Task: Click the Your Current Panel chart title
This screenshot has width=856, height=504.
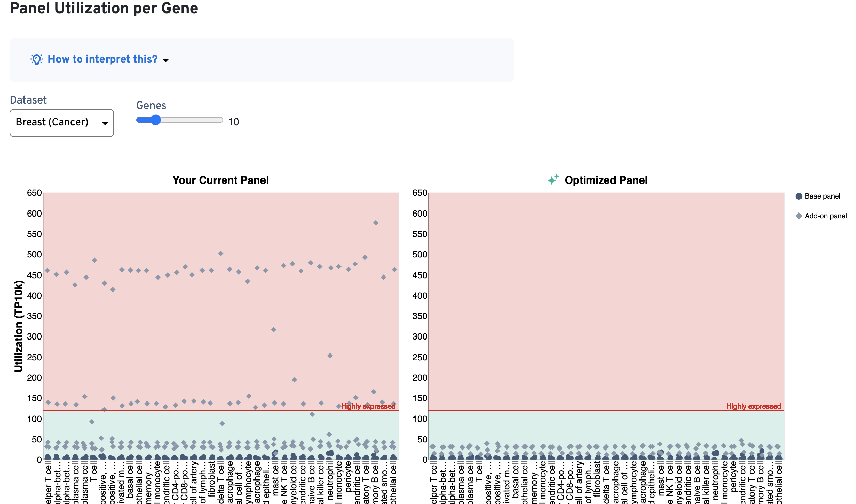Action: point(220,180)
